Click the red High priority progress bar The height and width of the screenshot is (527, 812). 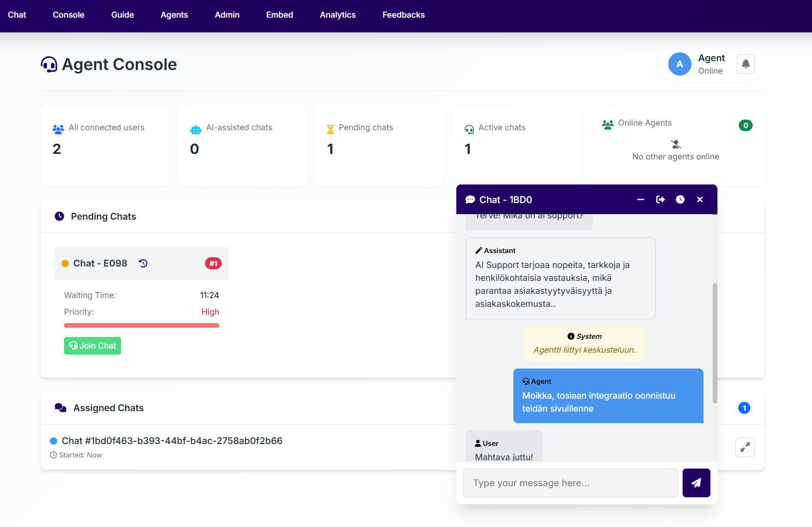141,325
